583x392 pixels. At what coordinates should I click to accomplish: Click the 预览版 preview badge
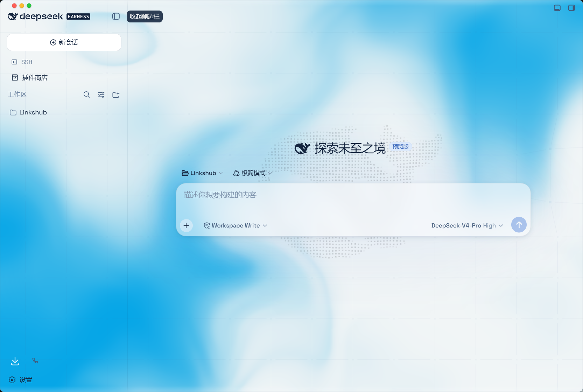(x=400, y=147)
